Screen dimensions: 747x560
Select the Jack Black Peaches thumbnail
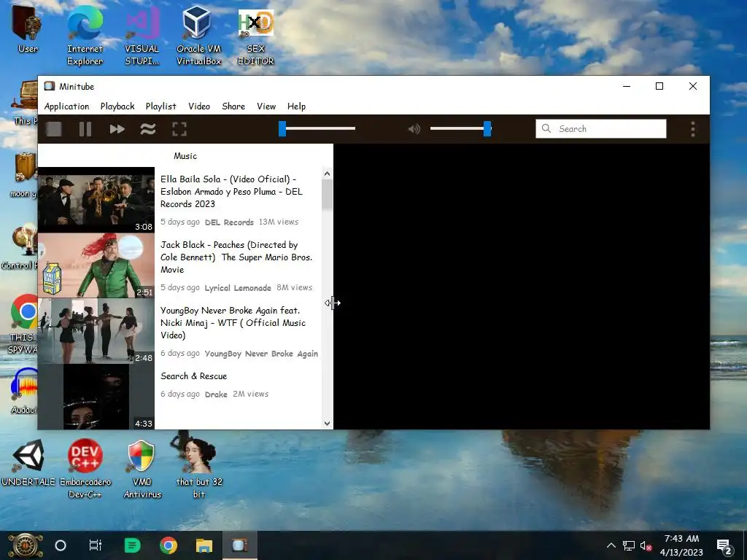click(x=96, y=265)
